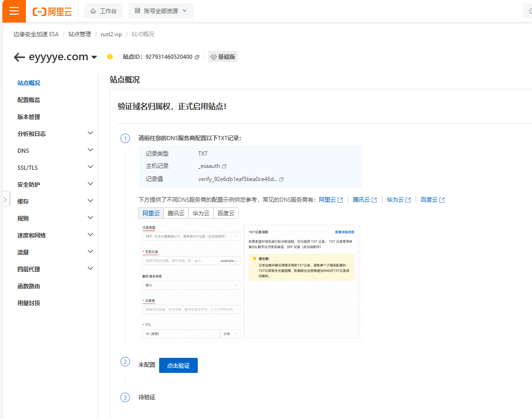This screenshot has height=419, width=532.
Task: Open the 腾讯云 external DNS provider link
Action: [x=365, y=200]
